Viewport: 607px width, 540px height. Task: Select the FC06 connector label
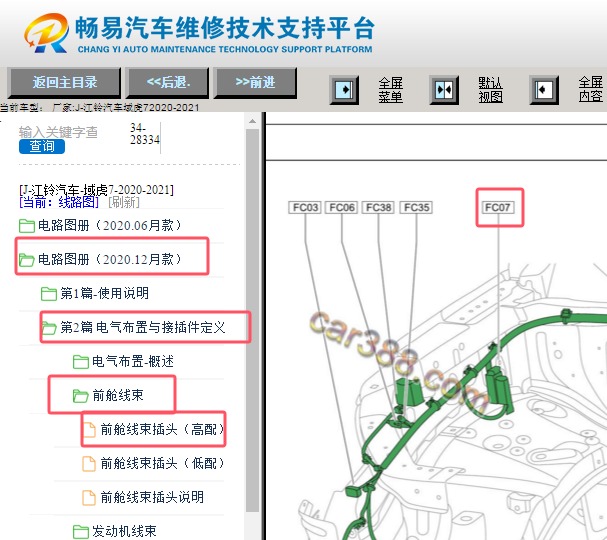click(342, 207)
